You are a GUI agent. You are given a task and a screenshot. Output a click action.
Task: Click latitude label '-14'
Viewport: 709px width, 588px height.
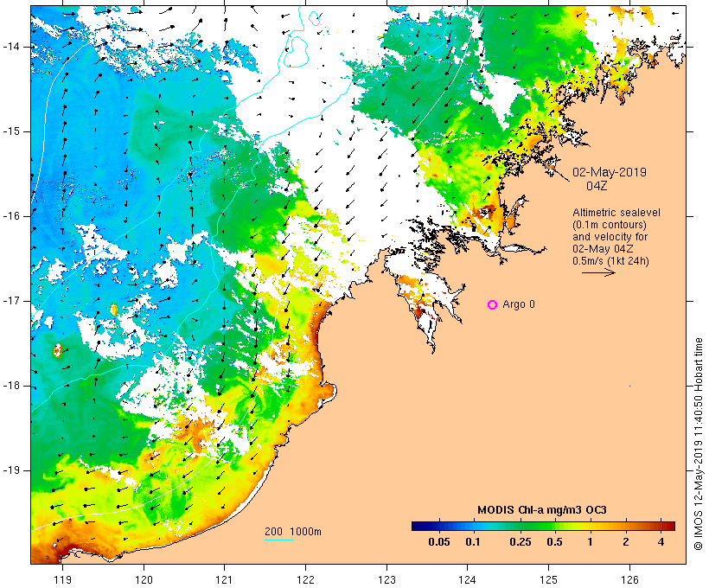[x=12, y=47]
